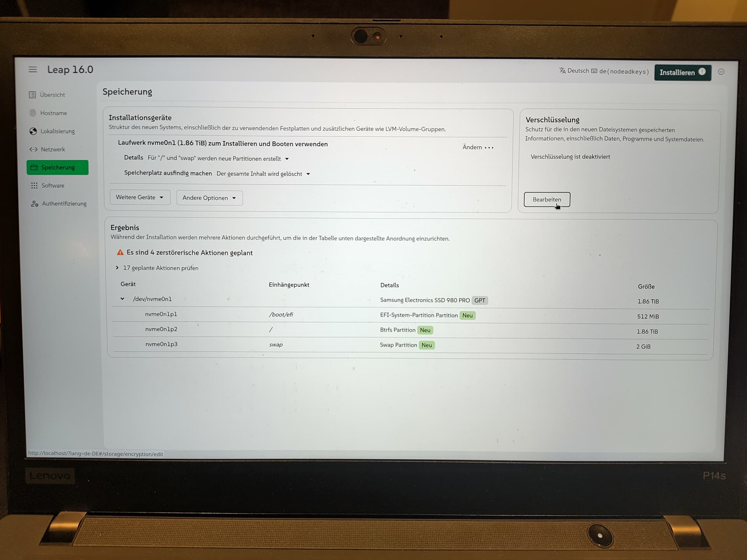Open the Ändern drive menu

478,147
